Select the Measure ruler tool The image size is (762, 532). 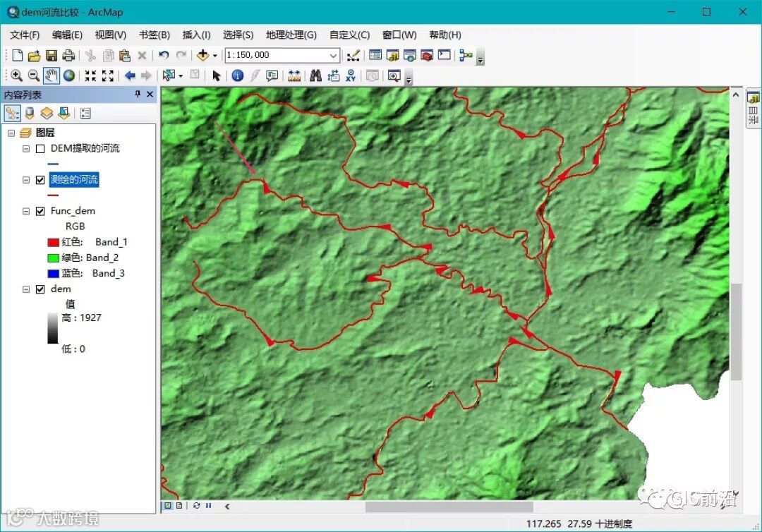(x=294, y=75)
